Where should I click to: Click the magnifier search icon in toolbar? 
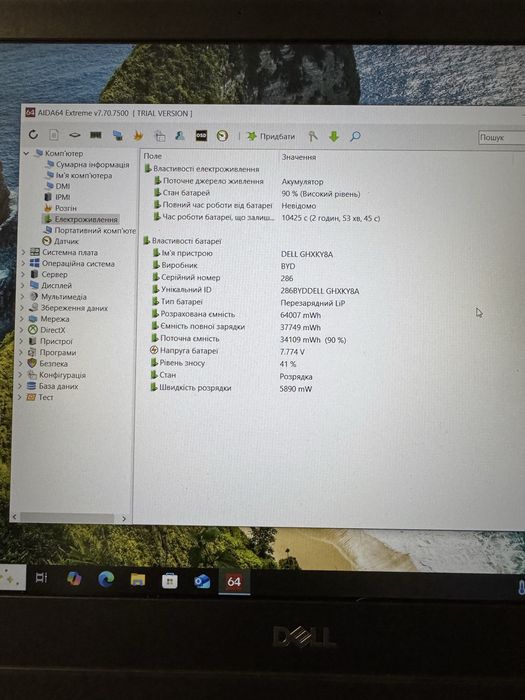point(355,137)
